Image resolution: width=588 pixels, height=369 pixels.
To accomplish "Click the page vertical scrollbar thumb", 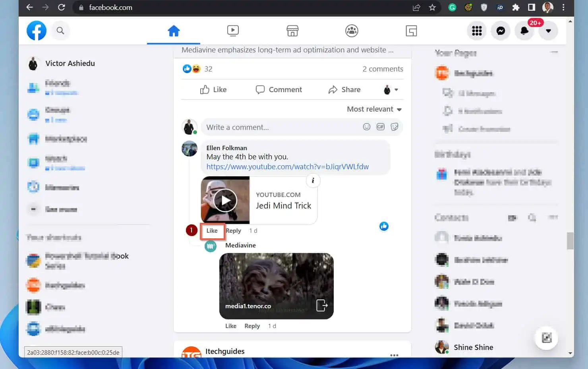I will 570,241.
